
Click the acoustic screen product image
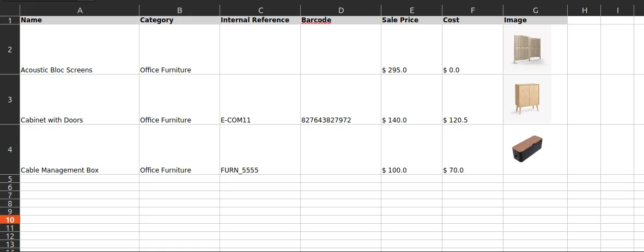(528, 49)
